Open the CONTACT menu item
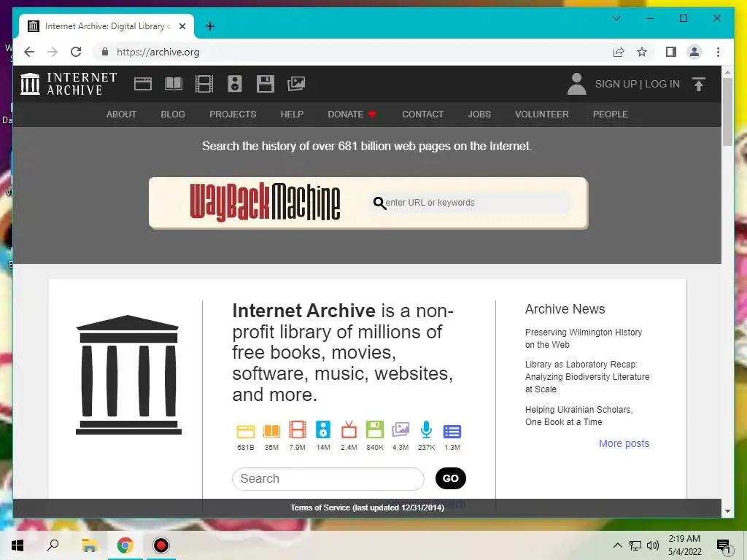Screen dimensions: 747x560 tap(422, 114)
